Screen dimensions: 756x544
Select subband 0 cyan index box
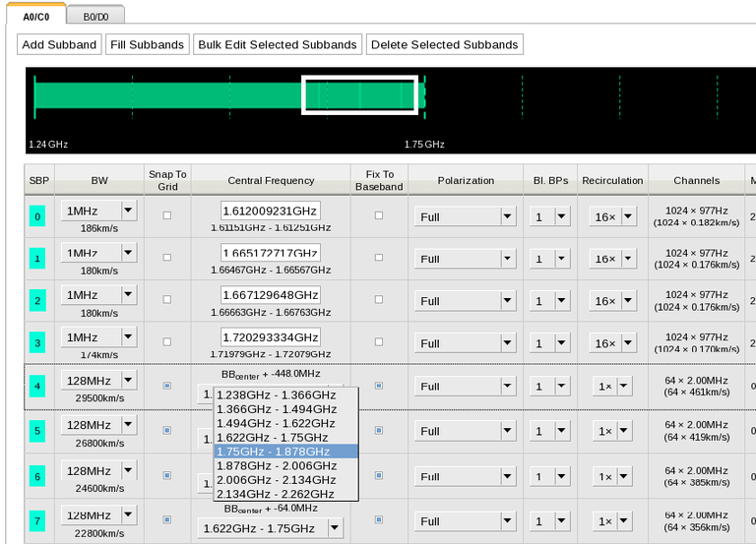(38, 217)
